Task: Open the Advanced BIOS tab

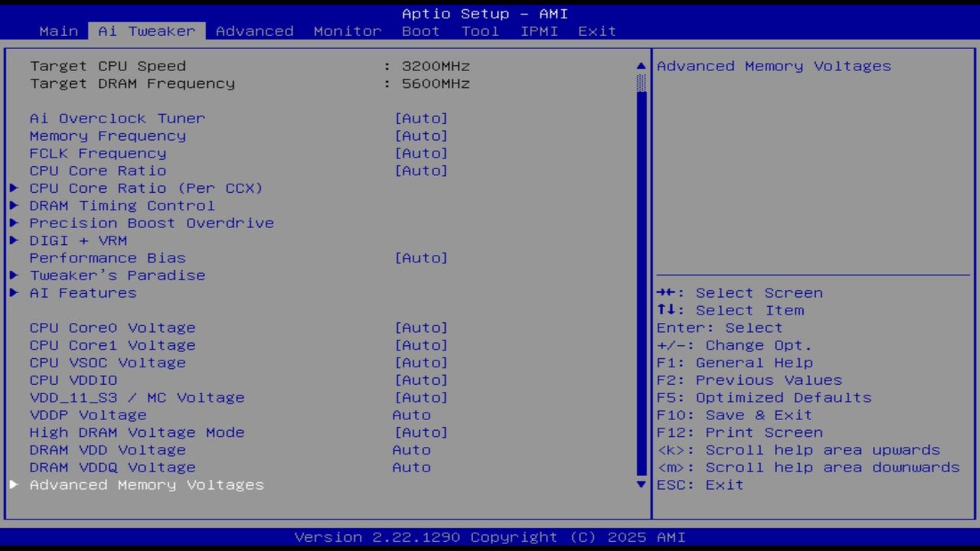Action: coord(254,31)
